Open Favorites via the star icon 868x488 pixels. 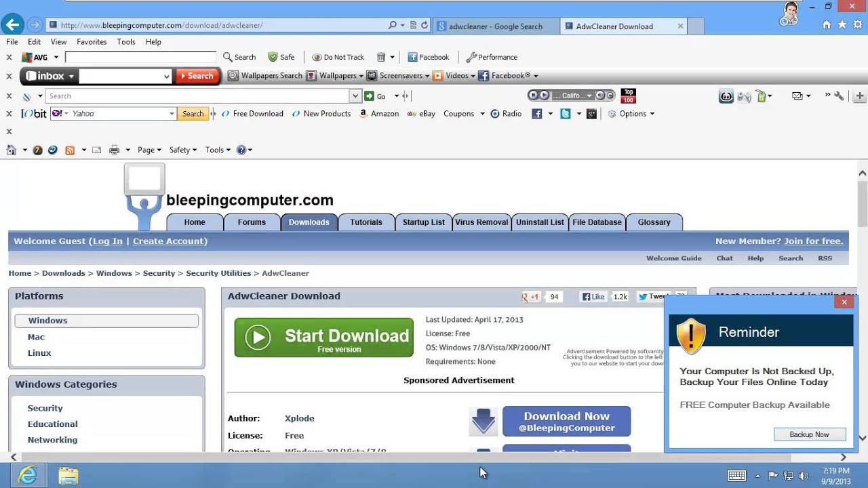click(842, 25)
